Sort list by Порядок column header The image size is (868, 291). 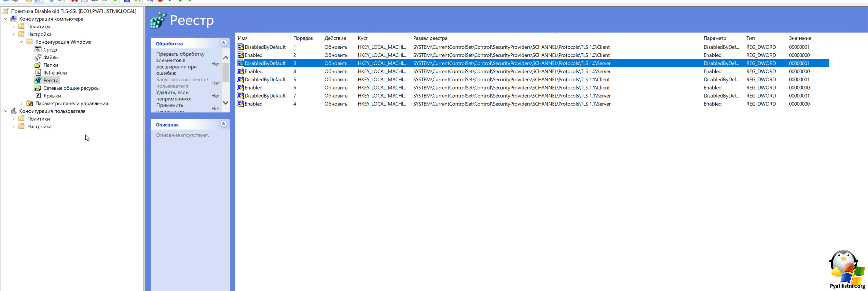pos(303,38)
